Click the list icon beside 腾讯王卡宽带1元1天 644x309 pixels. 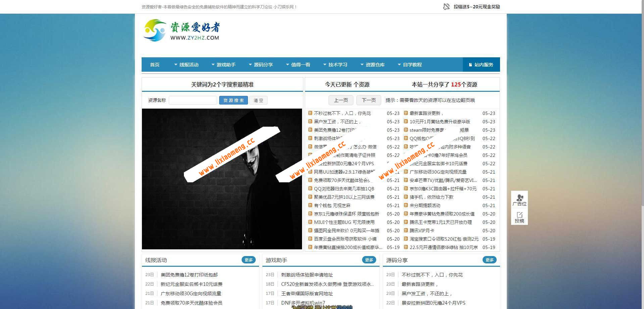point(406,222)
